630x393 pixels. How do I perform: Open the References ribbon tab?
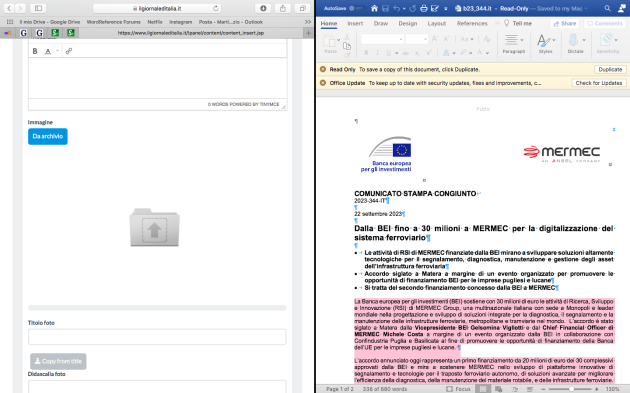472,23
